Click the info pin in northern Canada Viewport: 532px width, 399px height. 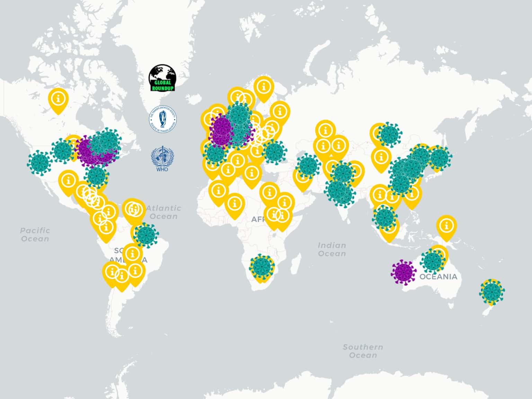58,99
